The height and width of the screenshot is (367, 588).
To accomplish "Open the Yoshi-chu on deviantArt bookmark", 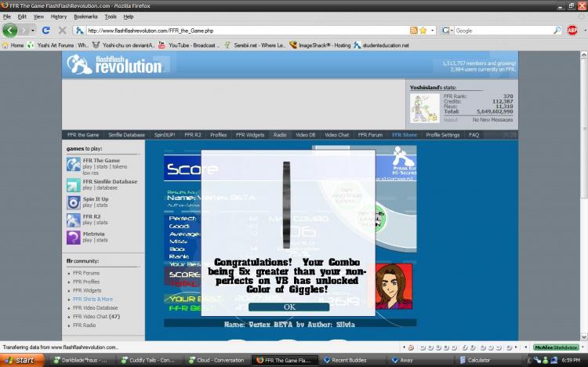I will [x=123, y=45].
